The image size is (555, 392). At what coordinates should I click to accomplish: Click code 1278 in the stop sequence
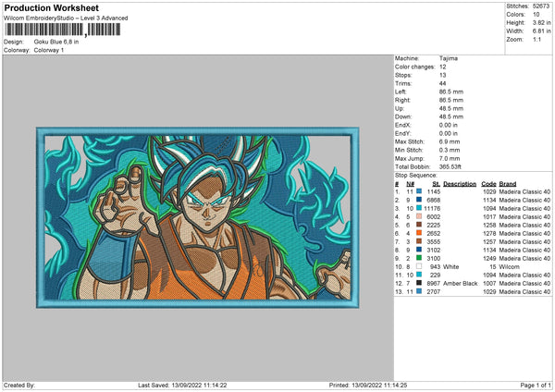click(x=489, y=233)
